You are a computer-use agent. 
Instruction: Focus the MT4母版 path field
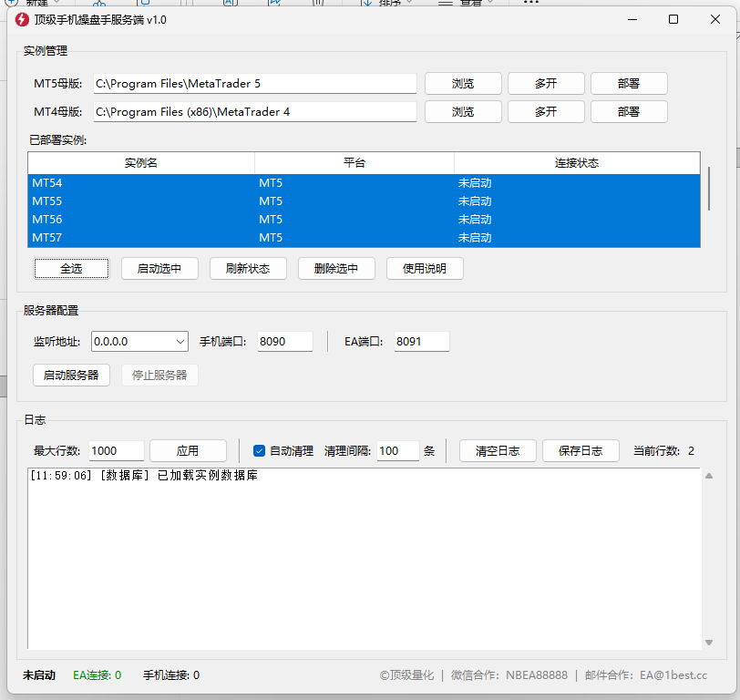pyautogui.click(x=255, y=112)
